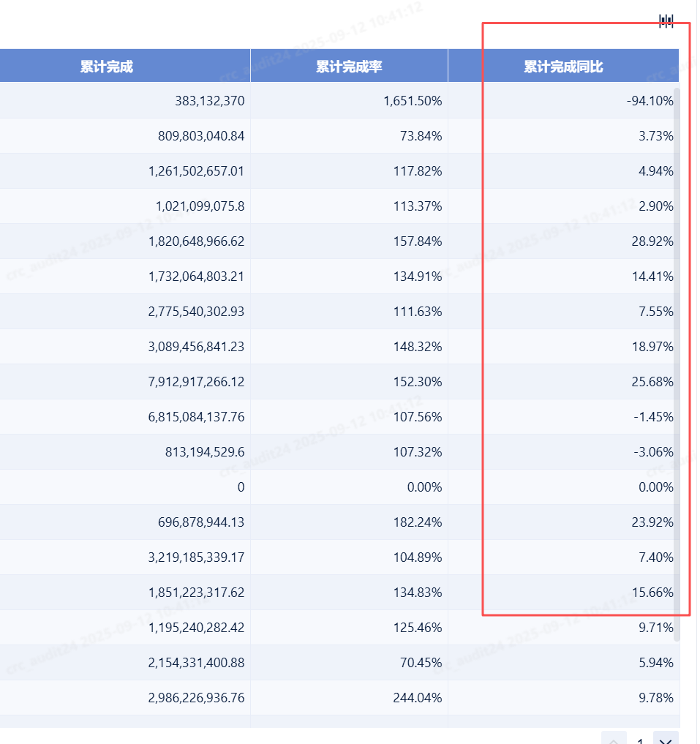Sort by the 累计完成率 column header
Image resolution: width=700 pixels, height=744 pixels.
pos(349,67)
